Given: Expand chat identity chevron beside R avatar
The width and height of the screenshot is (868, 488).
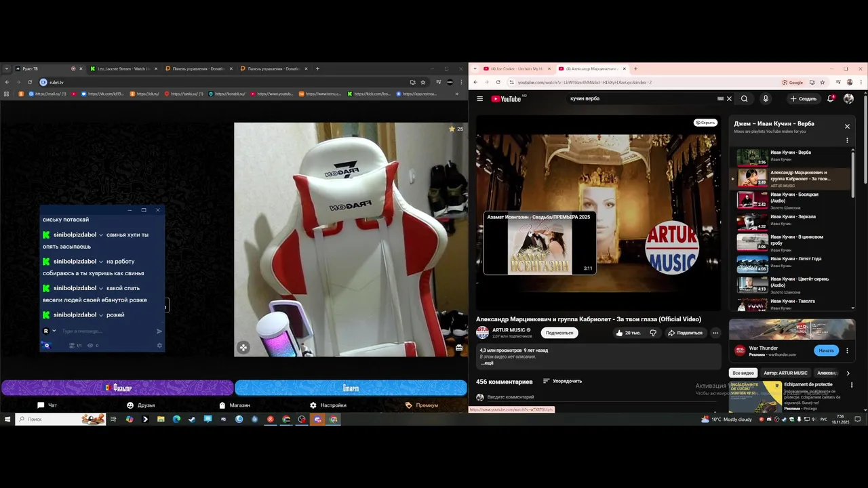Looking at the screenshot, I should tap(54, 331).
